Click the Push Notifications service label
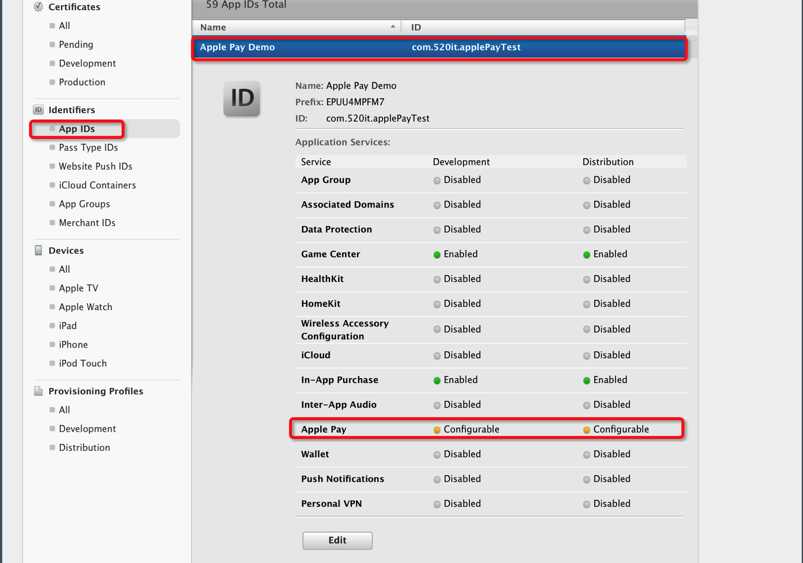This screenshot has height=563, width=803. pos(343,479)
